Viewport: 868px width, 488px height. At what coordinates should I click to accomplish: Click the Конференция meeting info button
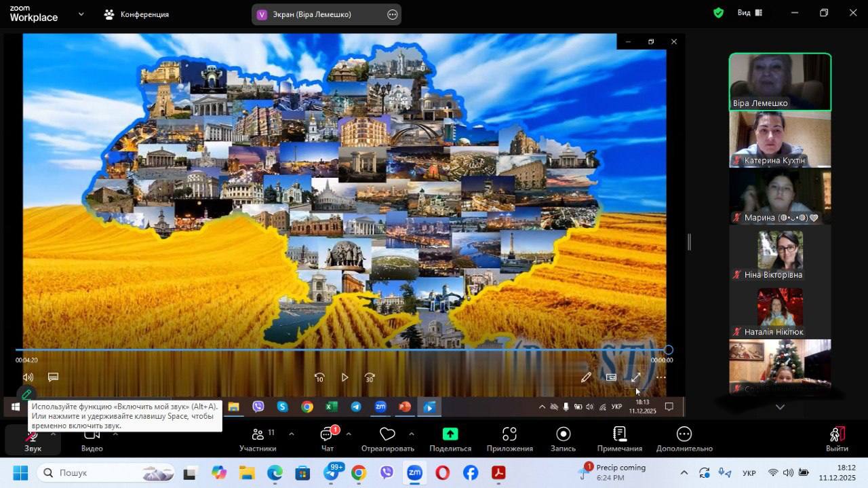(x=136, y=14)
